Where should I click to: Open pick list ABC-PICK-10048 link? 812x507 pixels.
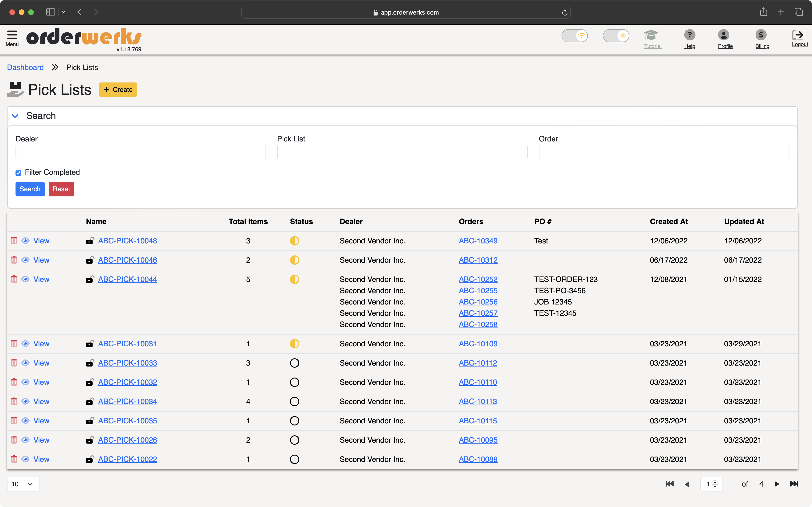pyautogui.click(x=127, y=241)
